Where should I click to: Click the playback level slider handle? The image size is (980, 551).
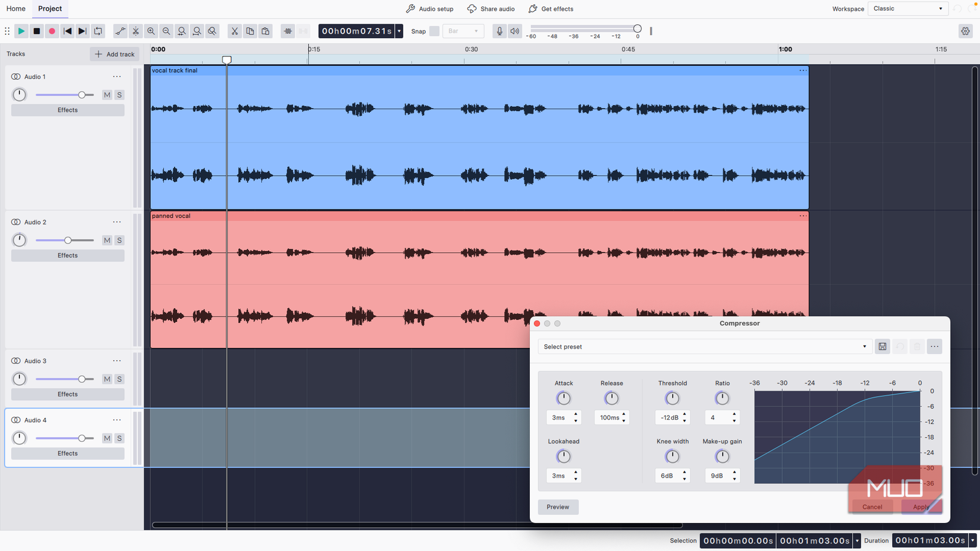tap(637, 28)
